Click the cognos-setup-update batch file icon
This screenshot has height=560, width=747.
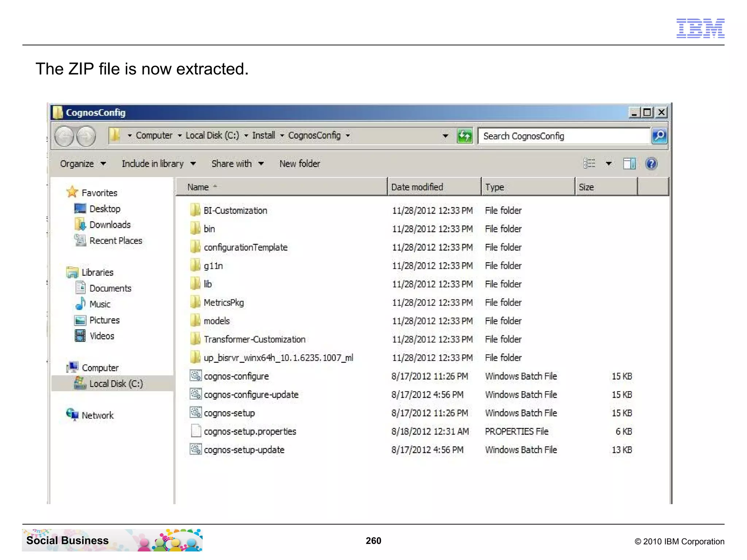point(196,449)
